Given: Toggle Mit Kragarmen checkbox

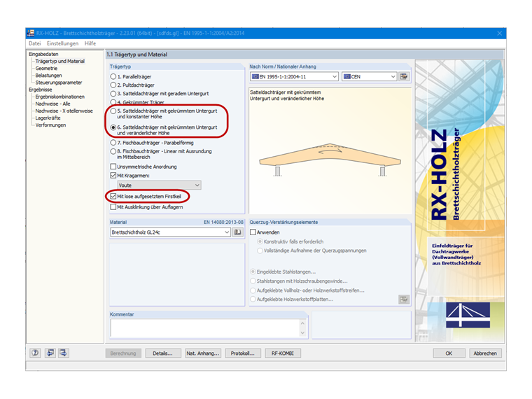Looking at the screenshot, I should coord(113,176).
